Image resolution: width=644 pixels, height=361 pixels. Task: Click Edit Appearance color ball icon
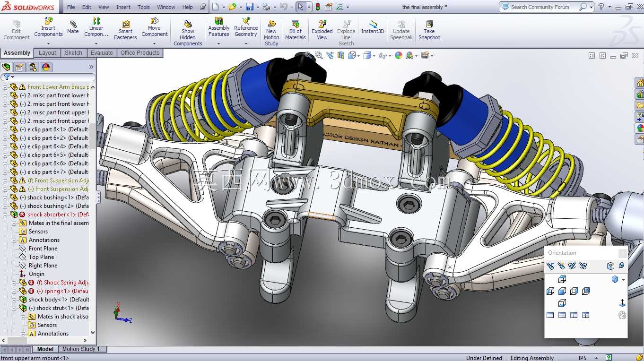click(399, 55)
